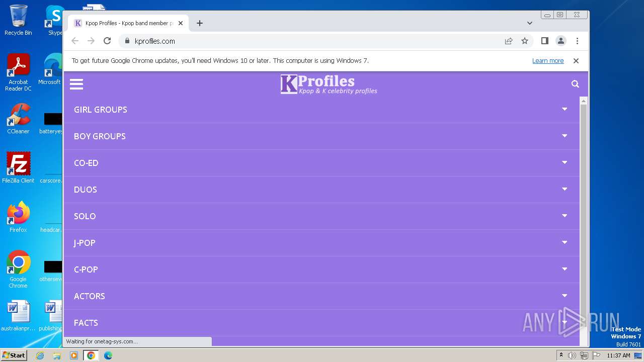Show hidden tray icons arrow
644x362 pixels.
(x=561, y=355)
